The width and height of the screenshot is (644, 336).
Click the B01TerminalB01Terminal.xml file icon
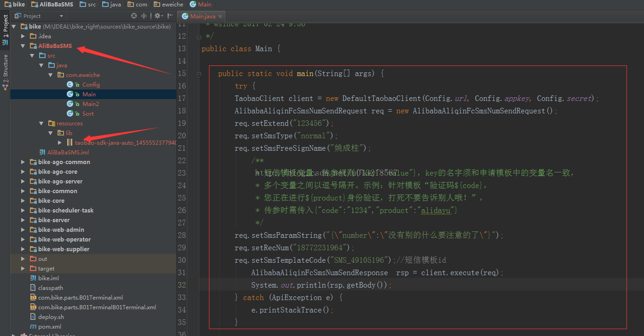[33, 307]
